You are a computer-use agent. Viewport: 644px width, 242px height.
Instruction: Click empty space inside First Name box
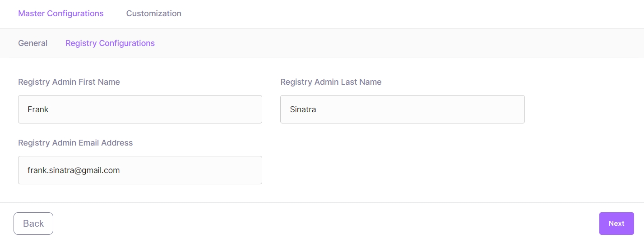171,109
